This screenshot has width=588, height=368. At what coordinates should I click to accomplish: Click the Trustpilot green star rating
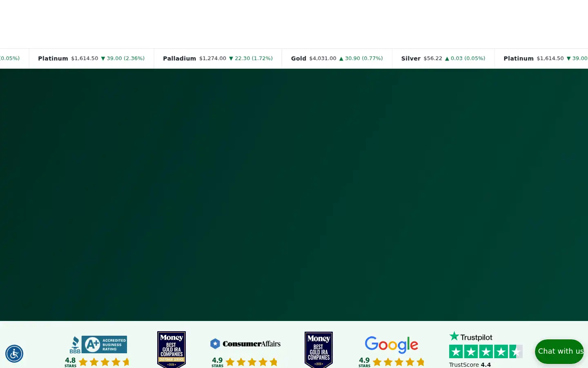click(x=486, y=352)
